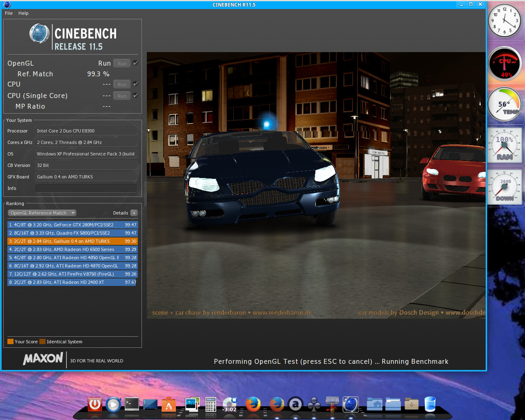Select the orange ranking row 'Gallium 0.4 on AMD TURKS'
The image size is (525, 420).
[73, 241]
